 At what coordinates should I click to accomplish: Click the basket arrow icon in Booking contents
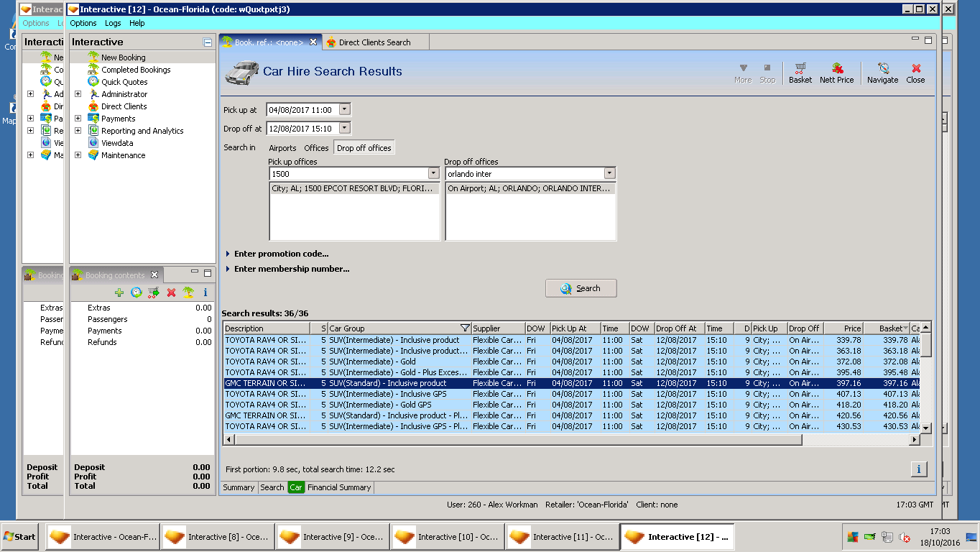pos(154,293)
